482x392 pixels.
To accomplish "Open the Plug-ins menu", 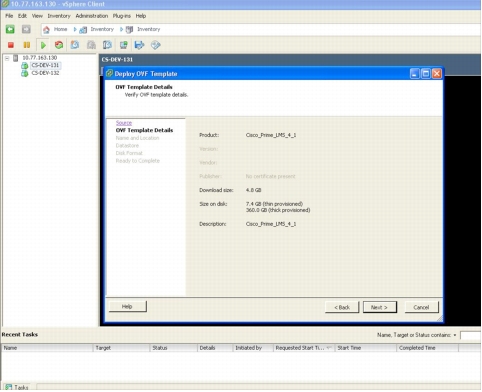I will coord(122,16).
